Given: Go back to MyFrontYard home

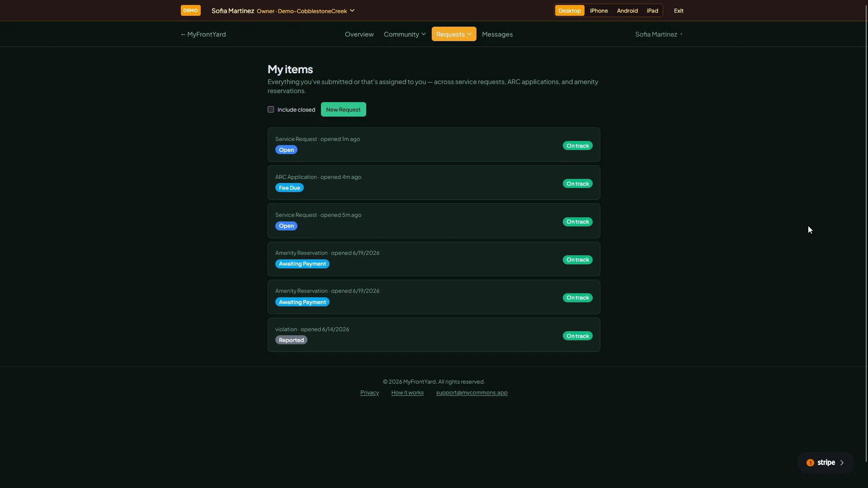Looking at the screenshot, I should pos(203,34).
